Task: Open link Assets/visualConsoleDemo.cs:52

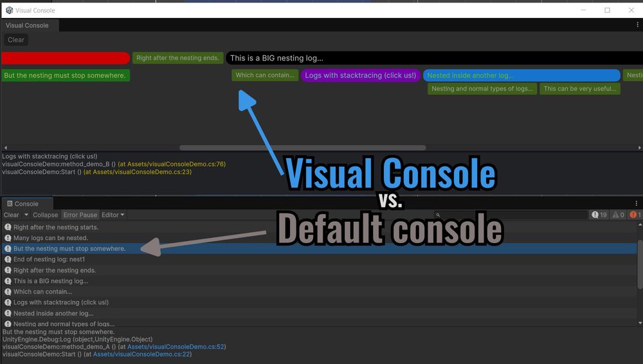Action: (x=176, y=347)
